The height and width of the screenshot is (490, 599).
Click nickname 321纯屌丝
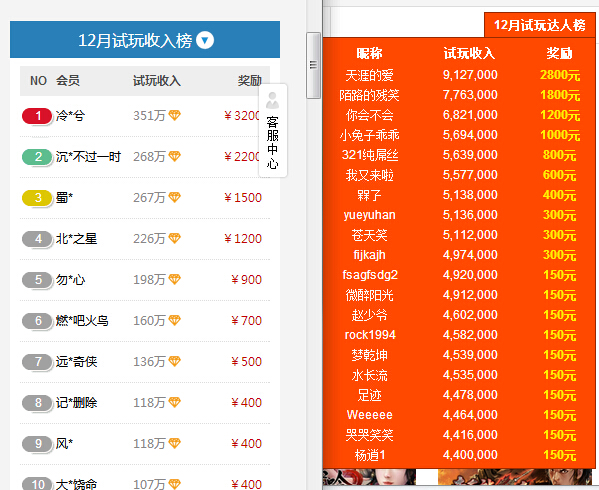(x=370, y=155)
